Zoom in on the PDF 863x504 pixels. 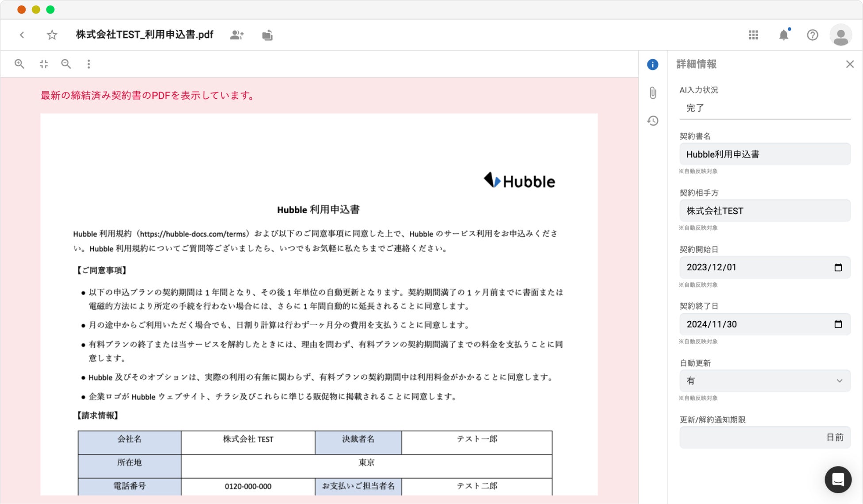[x=19, y=64]
